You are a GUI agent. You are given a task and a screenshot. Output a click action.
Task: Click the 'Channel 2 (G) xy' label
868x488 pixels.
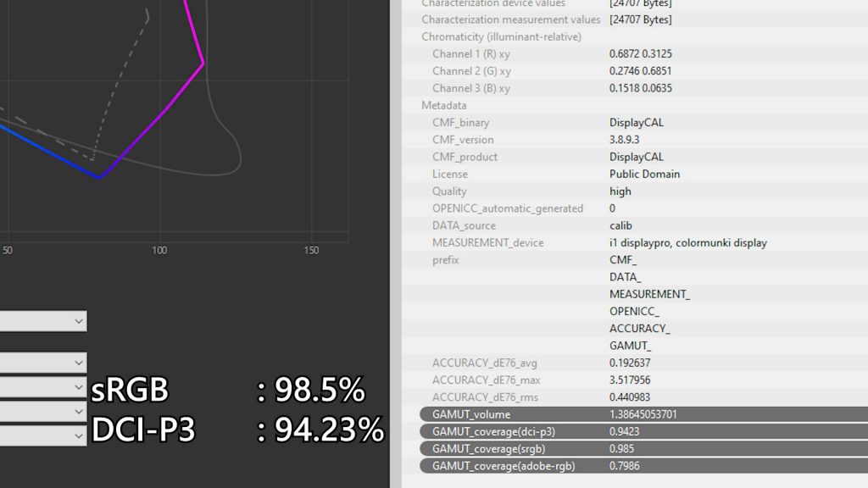pyautogui.click(x=471, y=71)
